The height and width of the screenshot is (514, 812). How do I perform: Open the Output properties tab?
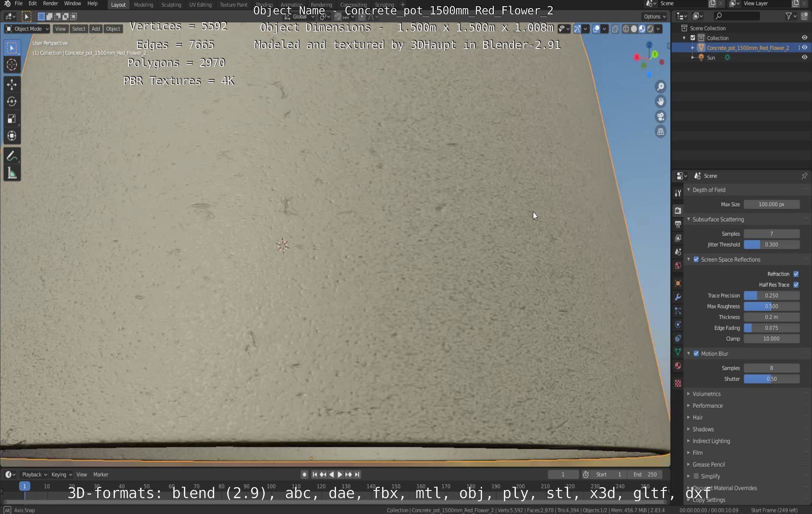tap(678, 224)
